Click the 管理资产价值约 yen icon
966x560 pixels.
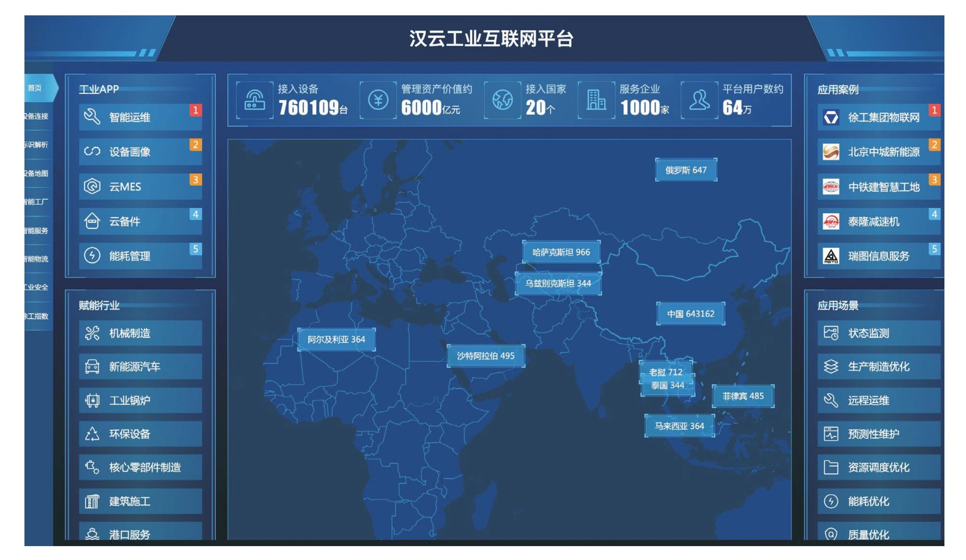378,100
